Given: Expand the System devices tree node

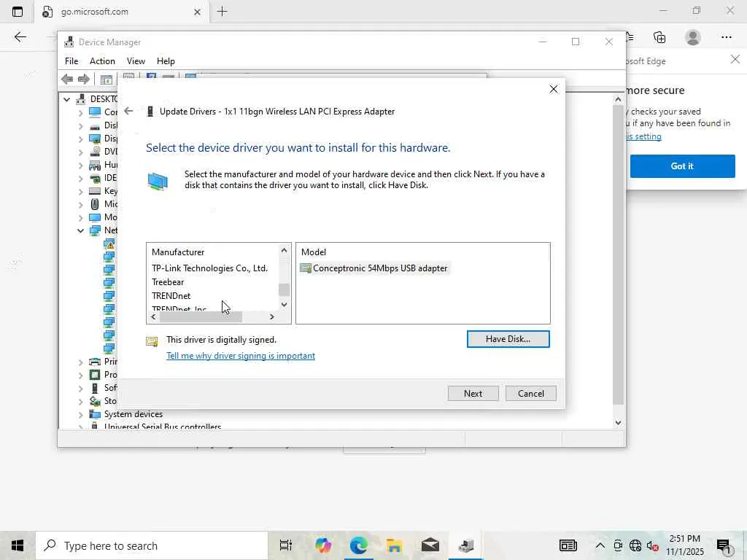Looking at the screenshot, I should coord(80,414).
